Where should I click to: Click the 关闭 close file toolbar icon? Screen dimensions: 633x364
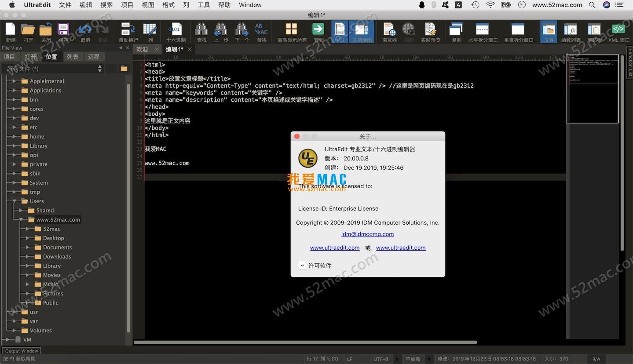pos(46,32)
